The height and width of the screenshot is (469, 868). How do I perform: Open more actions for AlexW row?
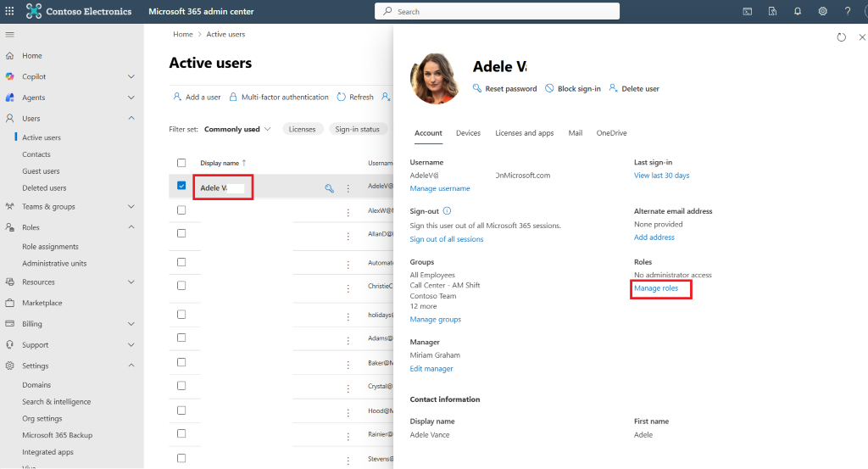tap(348, 213)
